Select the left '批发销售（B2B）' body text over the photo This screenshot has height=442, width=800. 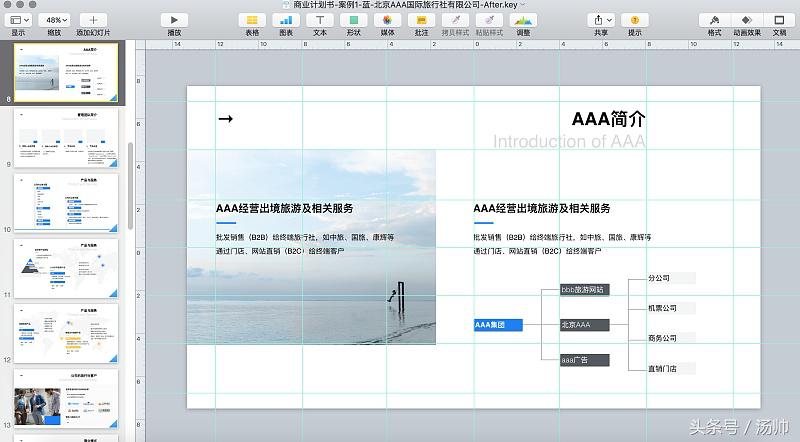pos(305,237)
